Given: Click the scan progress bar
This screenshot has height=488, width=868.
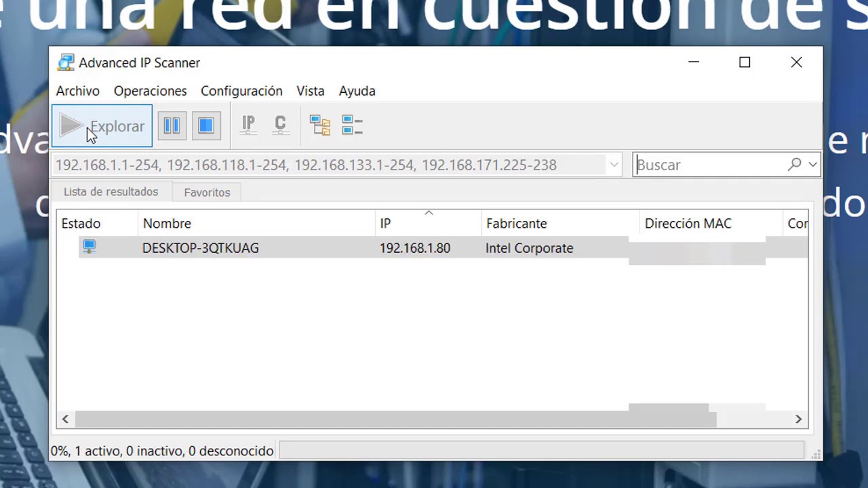Looking at the screenshot, I should pos(542,451).
